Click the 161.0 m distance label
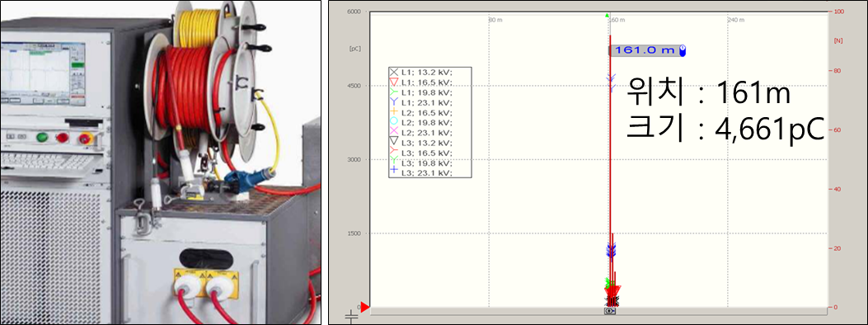The image size is (868, 325). pos(645,50)
